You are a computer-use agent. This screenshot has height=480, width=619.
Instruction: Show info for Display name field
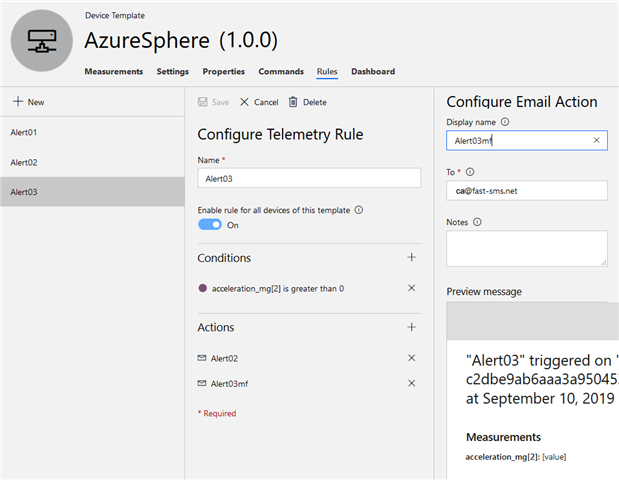[505, 122]
